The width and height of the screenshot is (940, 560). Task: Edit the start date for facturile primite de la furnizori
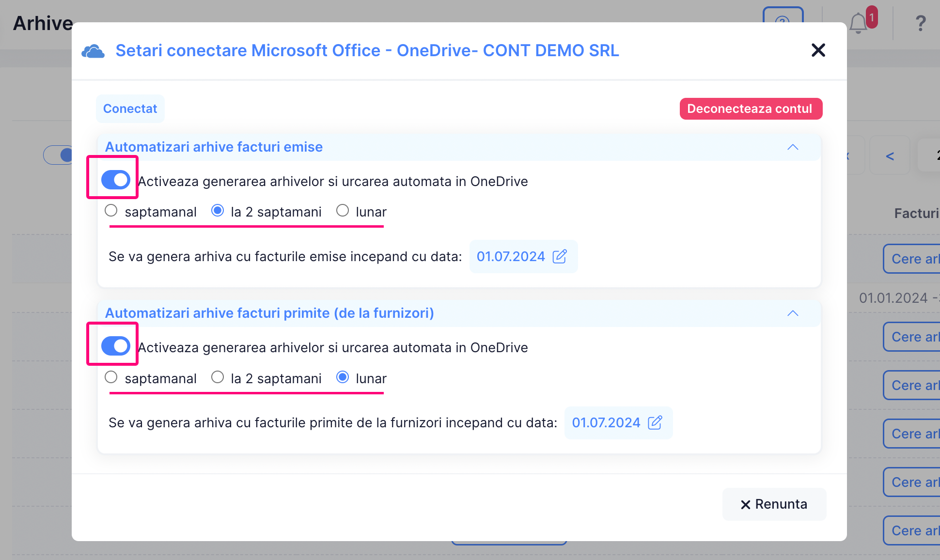click(655, 422)
